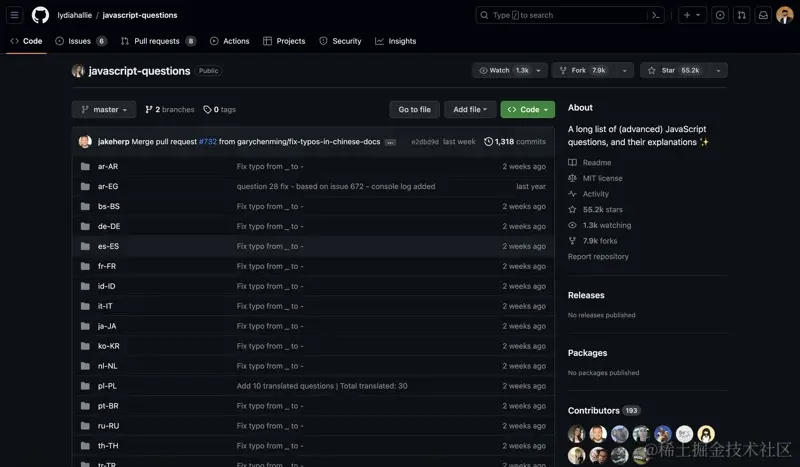
Task: Click the it-IT folder icon
Action: tap(85, 306)
